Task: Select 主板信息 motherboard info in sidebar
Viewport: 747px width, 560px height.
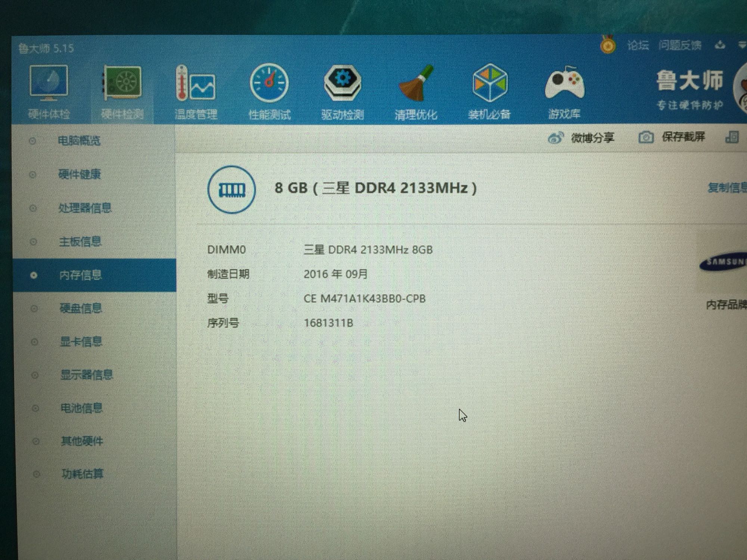Action: point(80,242)
